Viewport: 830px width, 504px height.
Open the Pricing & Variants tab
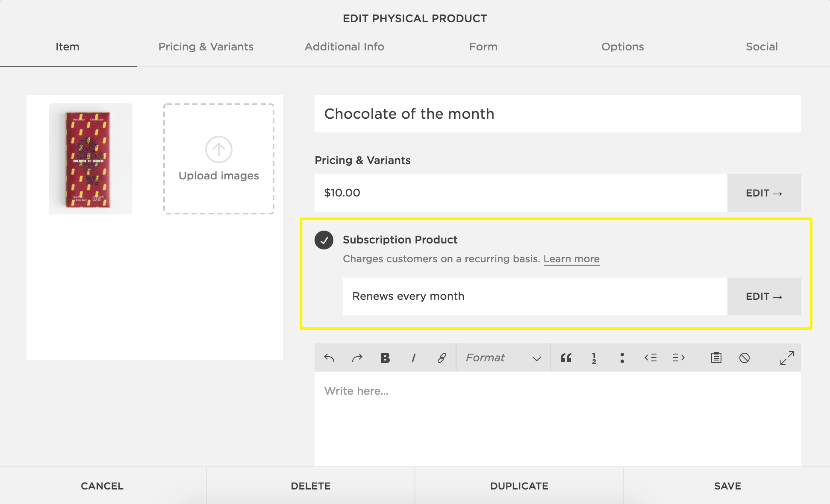tap(206, 47)
